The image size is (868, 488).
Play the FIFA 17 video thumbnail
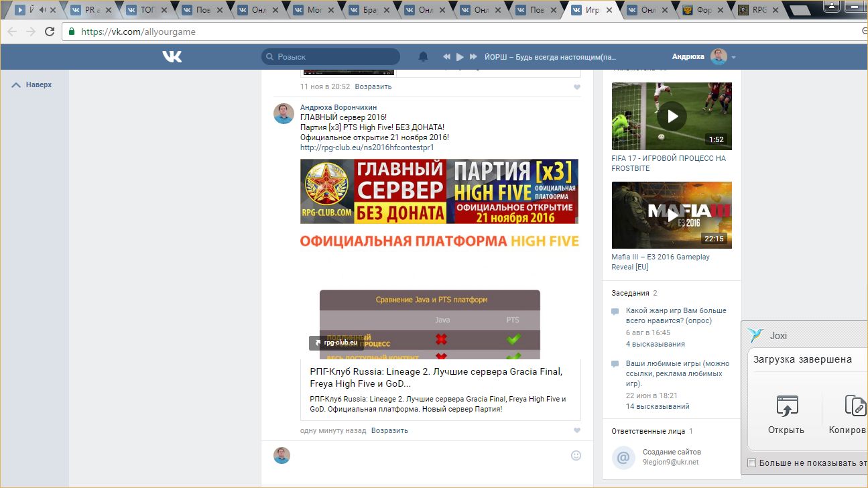[x=672, y=116]
